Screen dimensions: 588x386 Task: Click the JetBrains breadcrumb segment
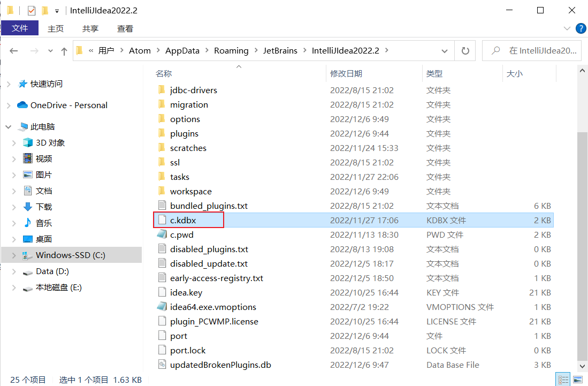(x=280, y=51)
